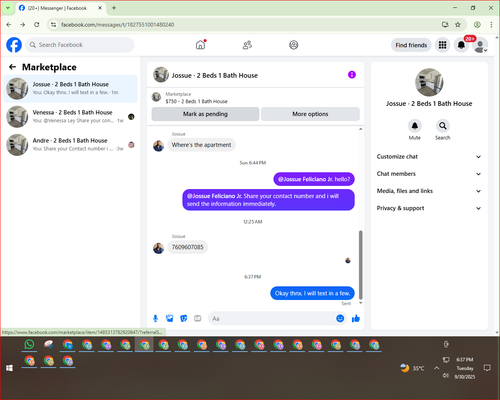
Task: Choose a GIF icon in composer
Action: click(198, 319)
